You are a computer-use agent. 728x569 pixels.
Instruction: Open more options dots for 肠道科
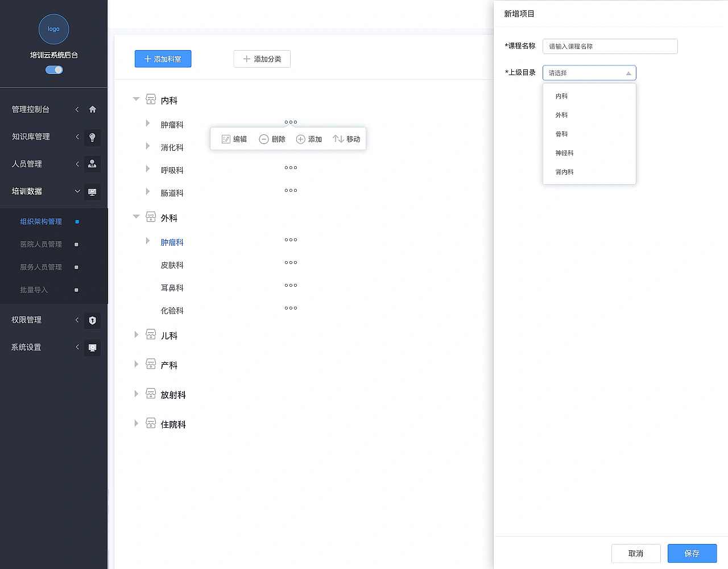291,191
